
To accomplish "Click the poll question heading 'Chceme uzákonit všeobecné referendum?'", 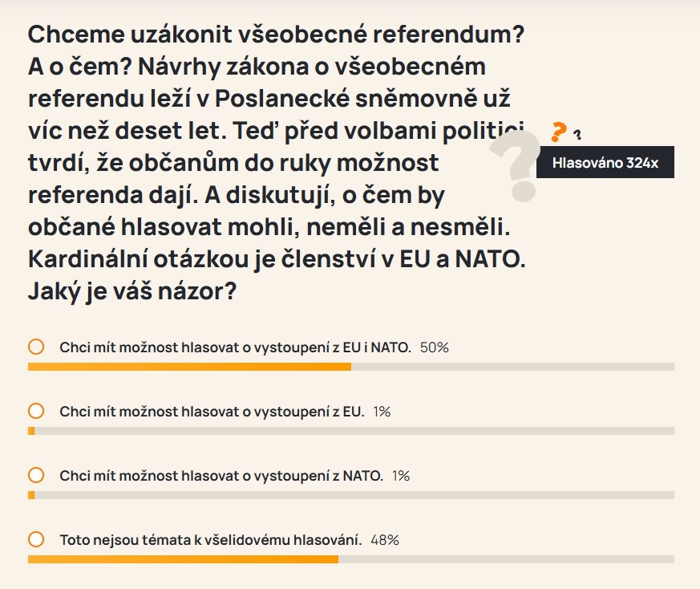I will click(276, 34).
